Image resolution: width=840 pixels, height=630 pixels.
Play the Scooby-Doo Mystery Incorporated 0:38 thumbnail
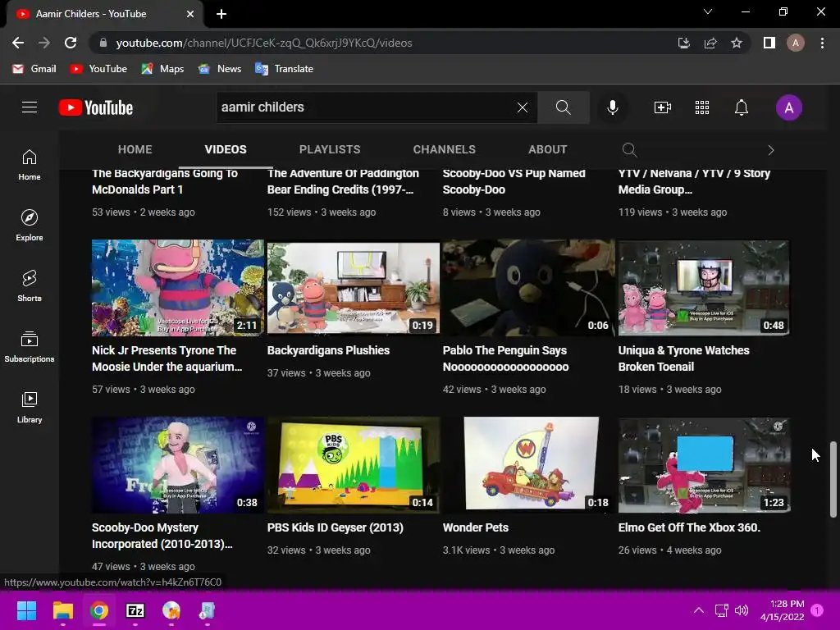[x=178, y=465]
